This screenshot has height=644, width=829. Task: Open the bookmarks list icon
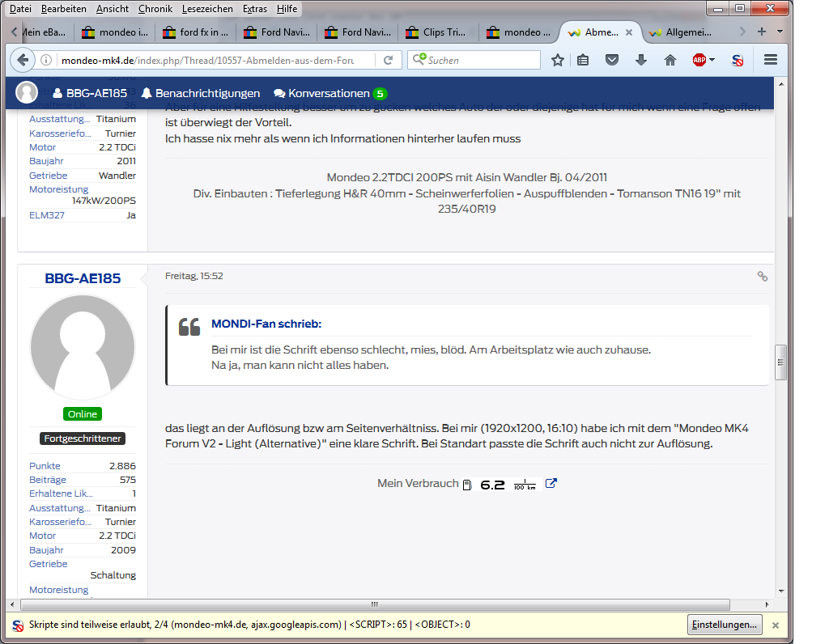(x=583, y=60)
